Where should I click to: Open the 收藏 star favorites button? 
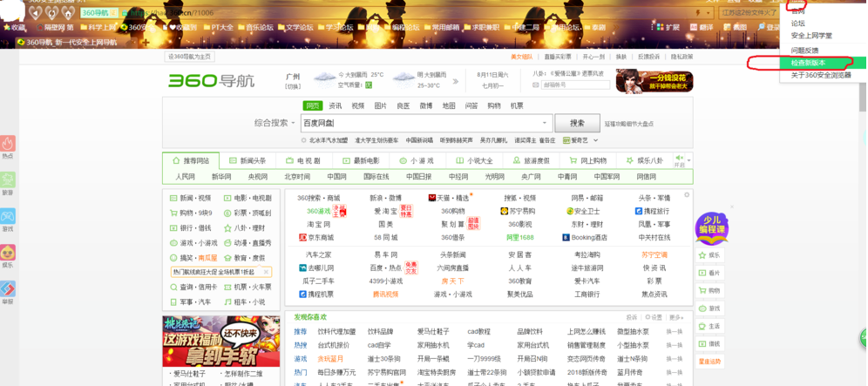[x=15, y=27]
